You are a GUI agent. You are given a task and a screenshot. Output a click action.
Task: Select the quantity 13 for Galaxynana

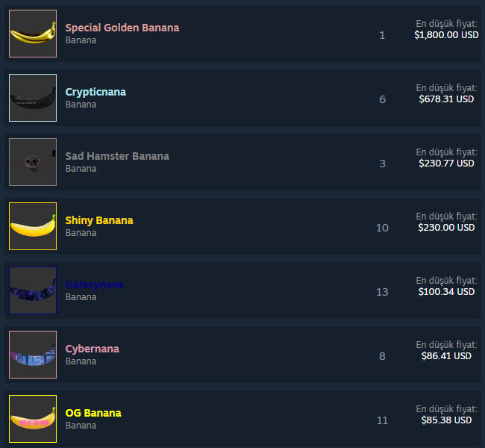(382, 292)
